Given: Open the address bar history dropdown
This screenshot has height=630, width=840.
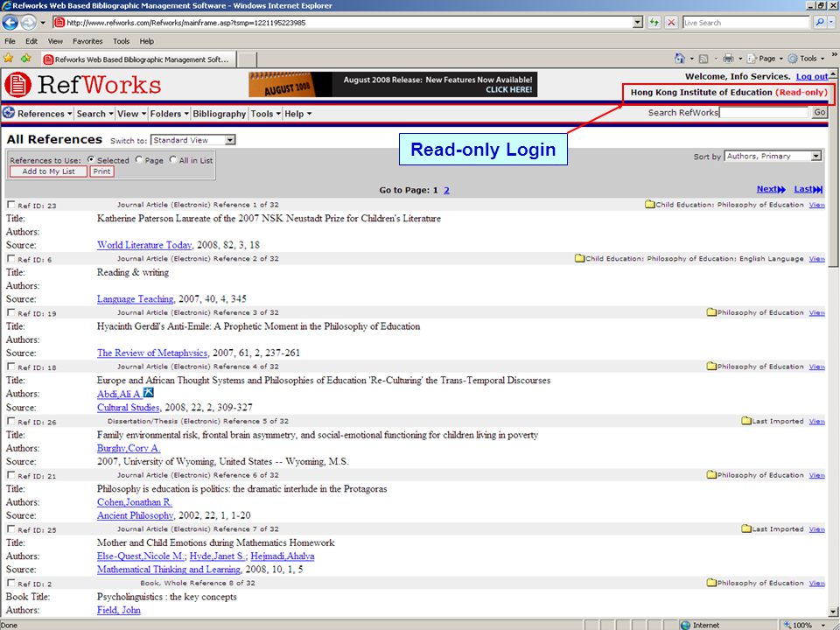Looking at the screenshot, I should (x=638, y=23).
